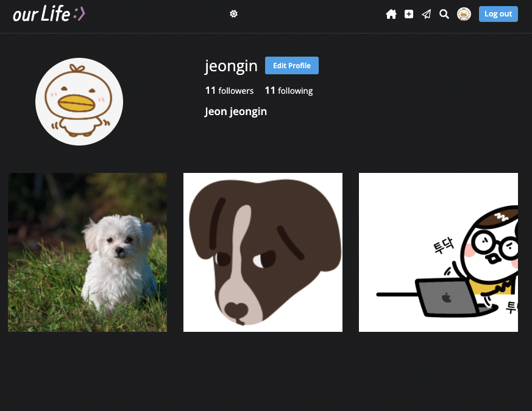Open search with magnifier icon
The image size is (532, 411).
click(x=444, y=14)
